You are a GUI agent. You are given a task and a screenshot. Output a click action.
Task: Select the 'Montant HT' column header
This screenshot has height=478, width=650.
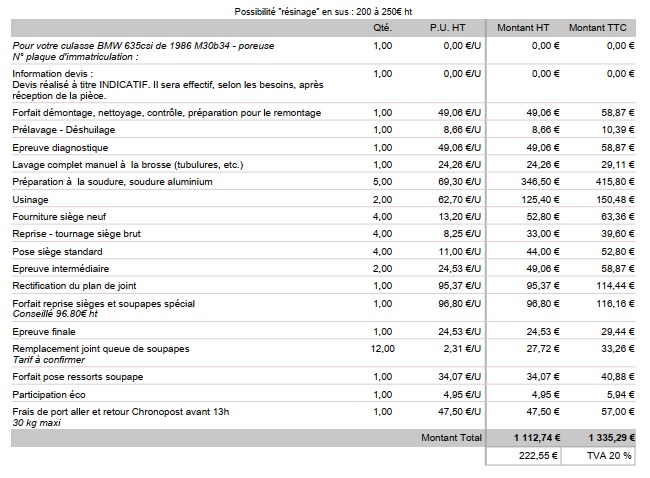[x=527, y=27]
